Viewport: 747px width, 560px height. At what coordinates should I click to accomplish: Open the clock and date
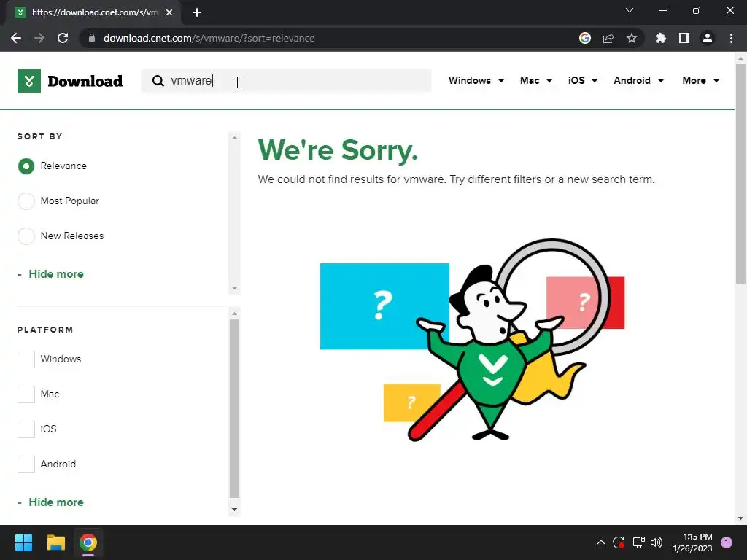pos(693,542)
